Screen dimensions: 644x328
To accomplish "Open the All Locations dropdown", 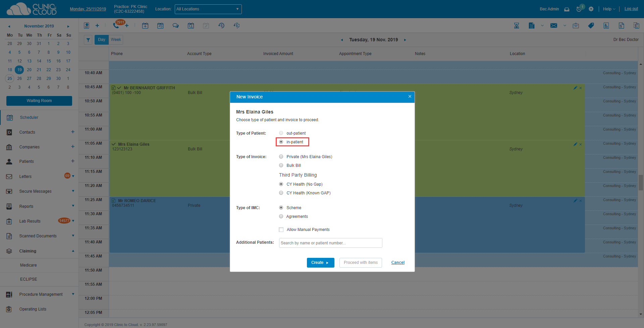I will tap(208, 9).
